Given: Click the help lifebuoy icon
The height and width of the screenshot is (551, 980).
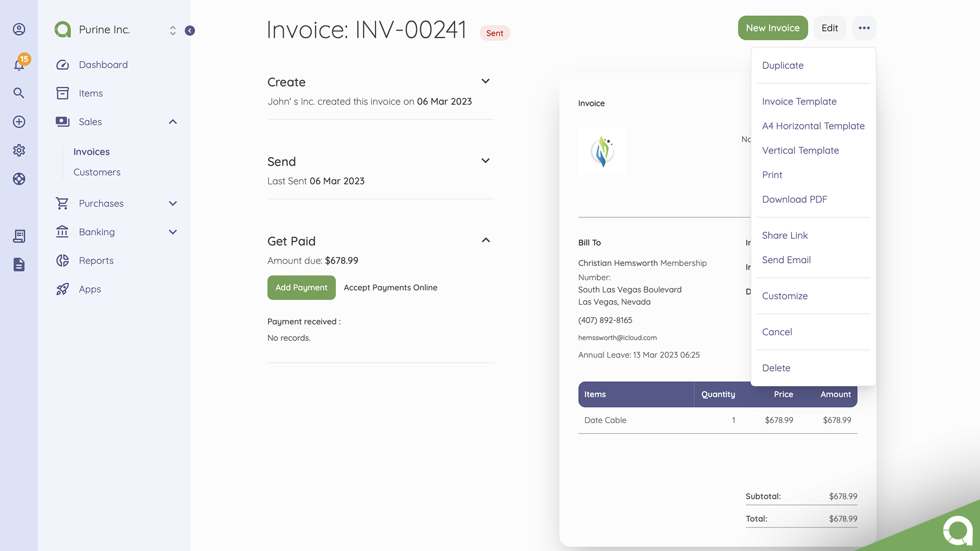Looking at the screenshot, I should pos(19,179).
